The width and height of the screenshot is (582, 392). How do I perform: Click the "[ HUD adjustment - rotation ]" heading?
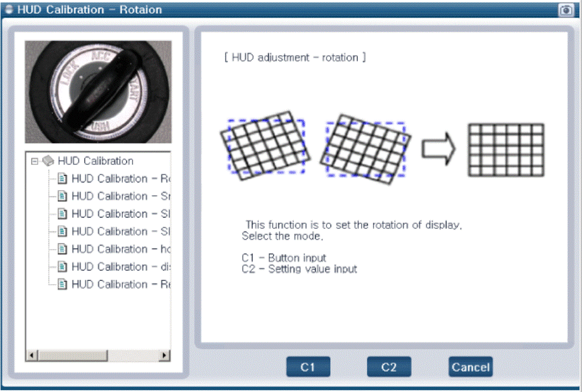pos(295,58)
